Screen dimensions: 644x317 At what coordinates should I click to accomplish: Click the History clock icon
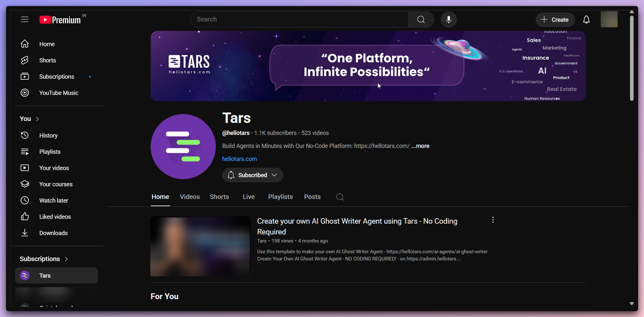pos(25,135)
